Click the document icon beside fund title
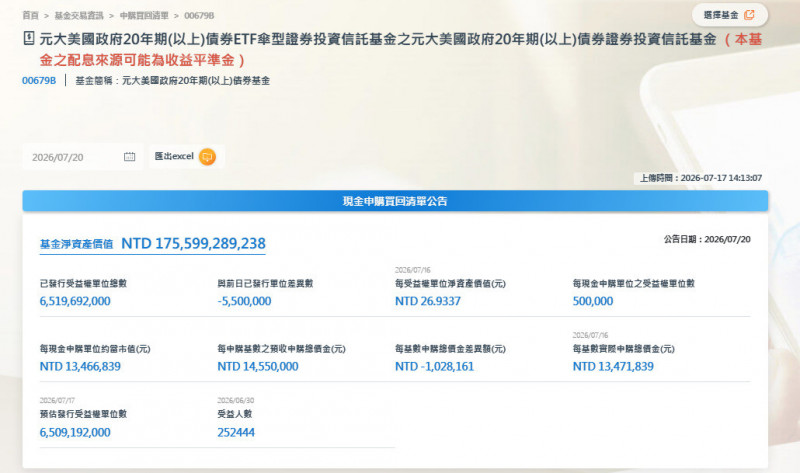The image size is (800, 473). 29,38
